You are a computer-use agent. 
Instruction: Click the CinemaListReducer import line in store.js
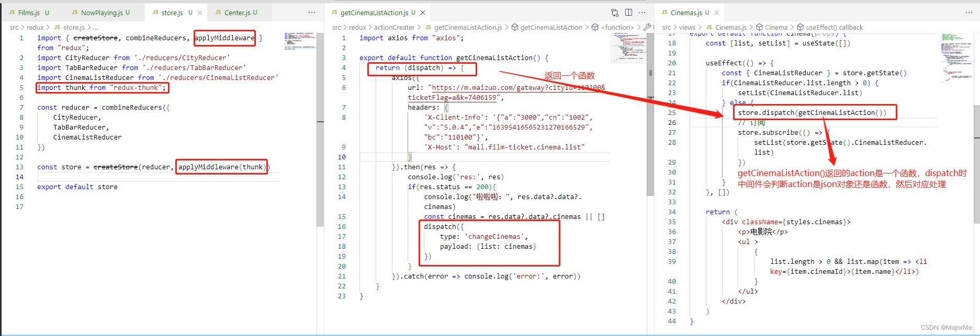point(157,78)
